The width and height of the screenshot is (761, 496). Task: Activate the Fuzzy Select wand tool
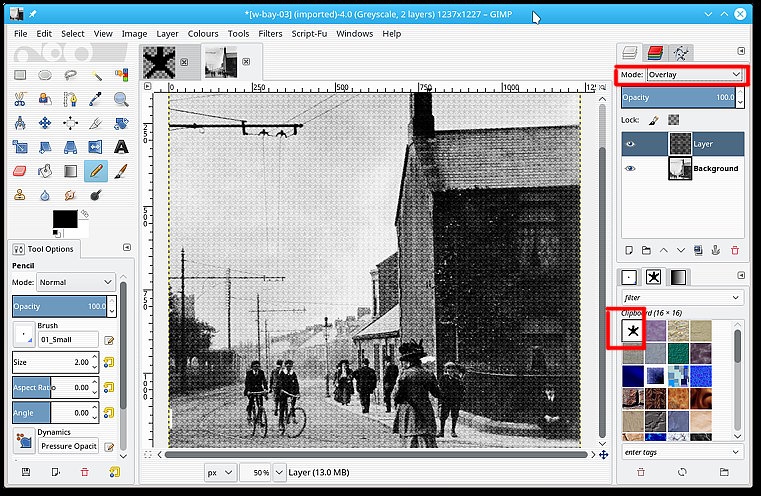(96, 74)
